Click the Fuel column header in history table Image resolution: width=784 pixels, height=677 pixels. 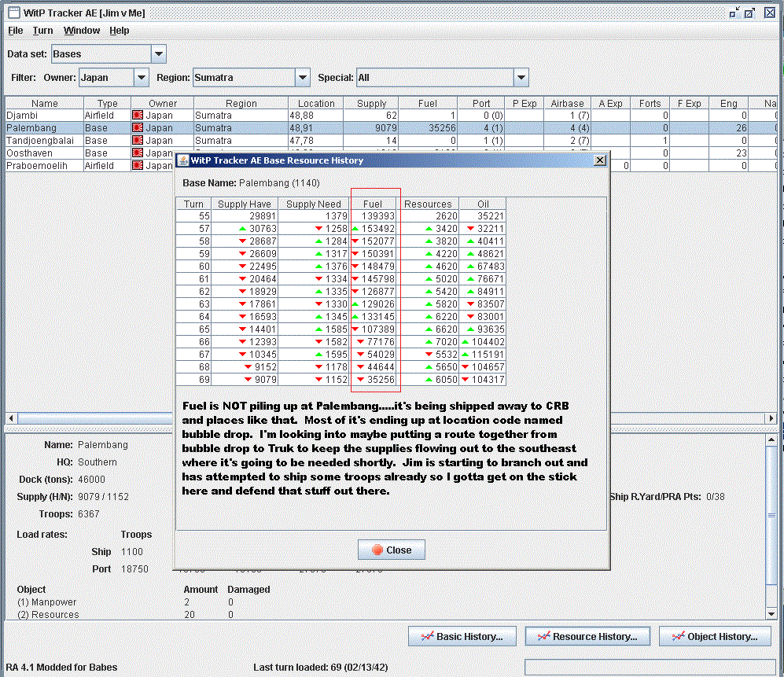[373, 204]
